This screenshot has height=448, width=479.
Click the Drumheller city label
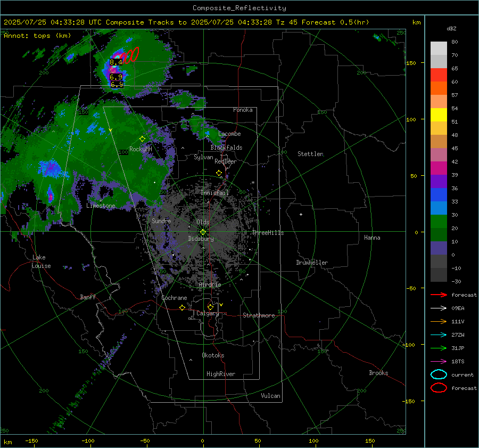pyautogui.click(x=312, y=263)
